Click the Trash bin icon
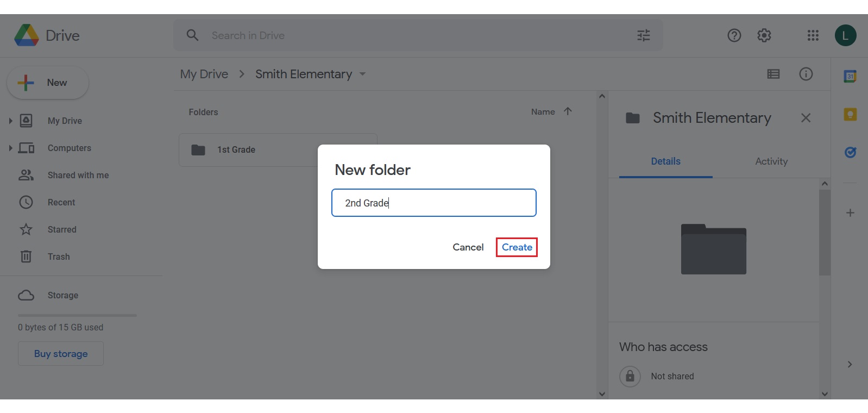868x413 pixels. [x=26, y=256]
